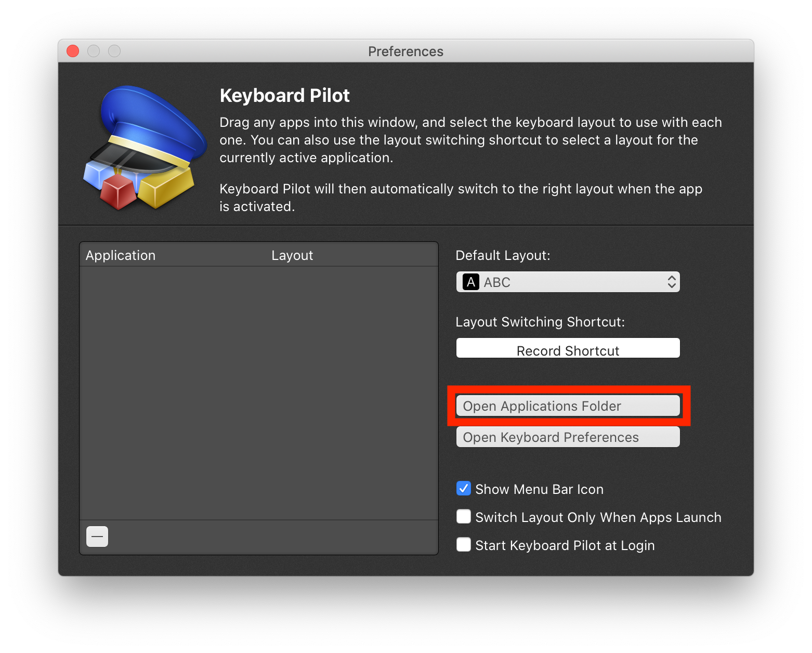Enable Start Keyboard Pilot at Login

pyautogui.click(x=464, y=545)
